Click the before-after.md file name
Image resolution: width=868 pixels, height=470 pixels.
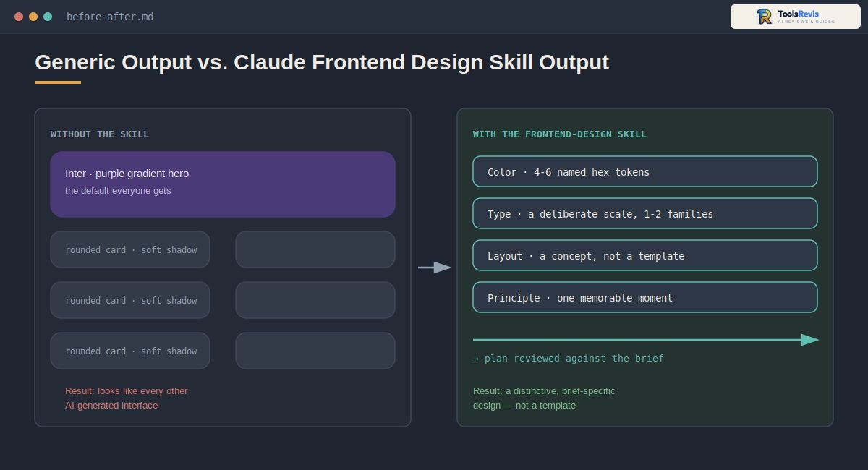[x=110, y=17]
